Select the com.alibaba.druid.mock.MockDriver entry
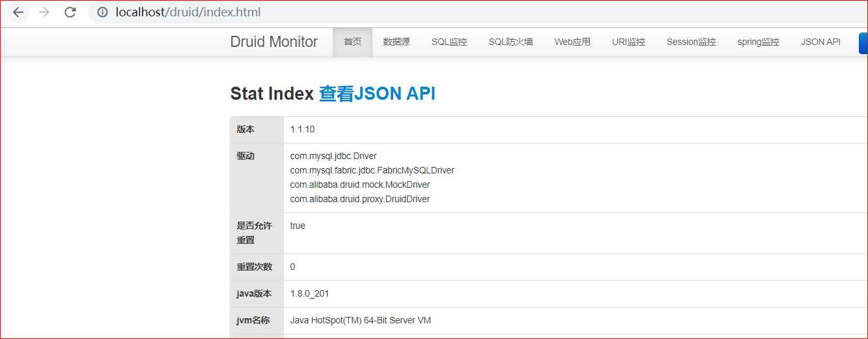This screenshot has height=339, width=868. 360,184
